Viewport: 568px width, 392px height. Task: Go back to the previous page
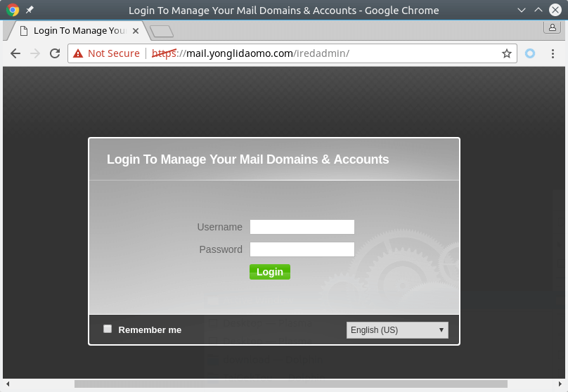click(15, 53)
